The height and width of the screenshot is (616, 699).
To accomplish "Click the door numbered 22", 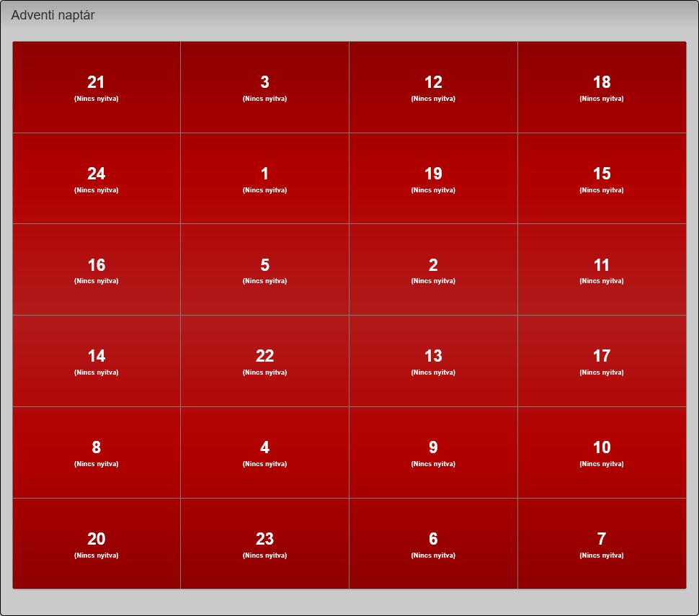I will coord(264,361).
